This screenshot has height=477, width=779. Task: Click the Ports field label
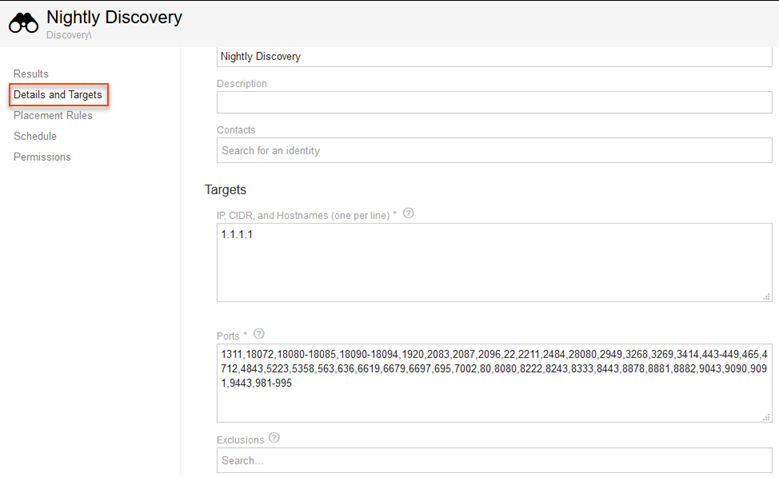231,335
